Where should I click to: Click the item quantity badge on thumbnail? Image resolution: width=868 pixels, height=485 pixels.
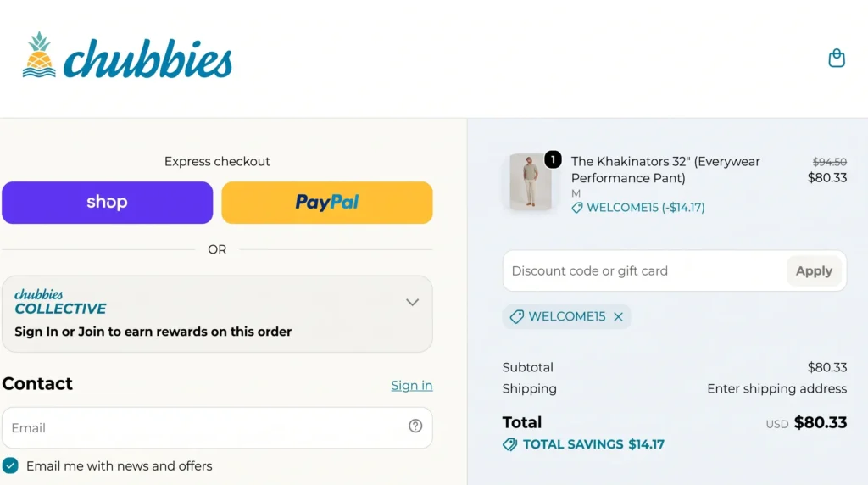tap(553, 159)
